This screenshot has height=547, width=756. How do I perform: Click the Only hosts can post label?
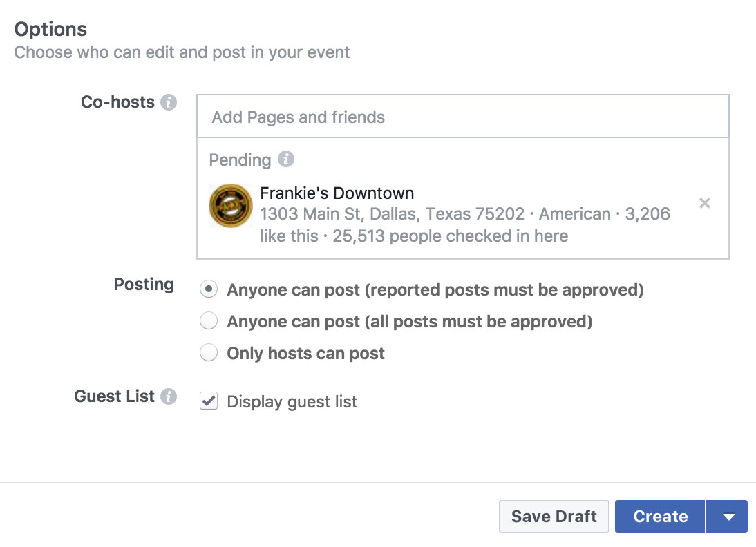pyautogui.click(x=305, y=353)
